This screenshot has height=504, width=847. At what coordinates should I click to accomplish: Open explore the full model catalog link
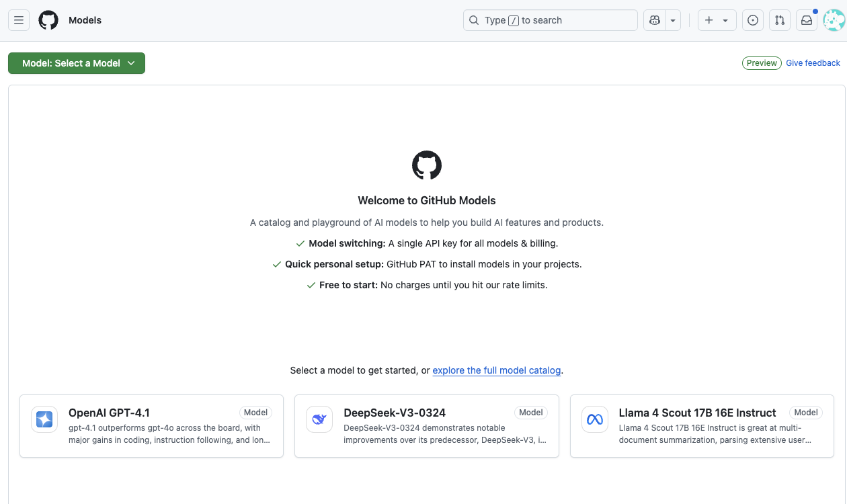click(497, 370)
